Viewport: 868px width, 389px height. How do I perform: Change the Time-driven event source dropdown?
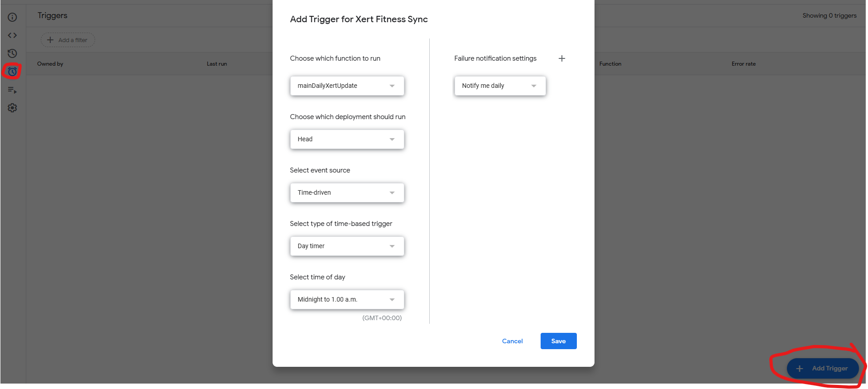[x=347, y=192]
